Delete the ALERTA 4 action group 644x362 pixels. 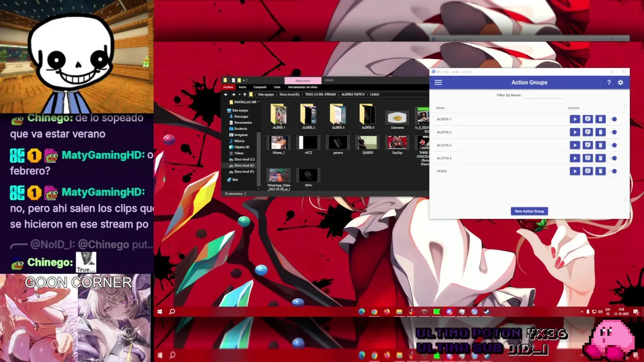(x=600, y=158)
